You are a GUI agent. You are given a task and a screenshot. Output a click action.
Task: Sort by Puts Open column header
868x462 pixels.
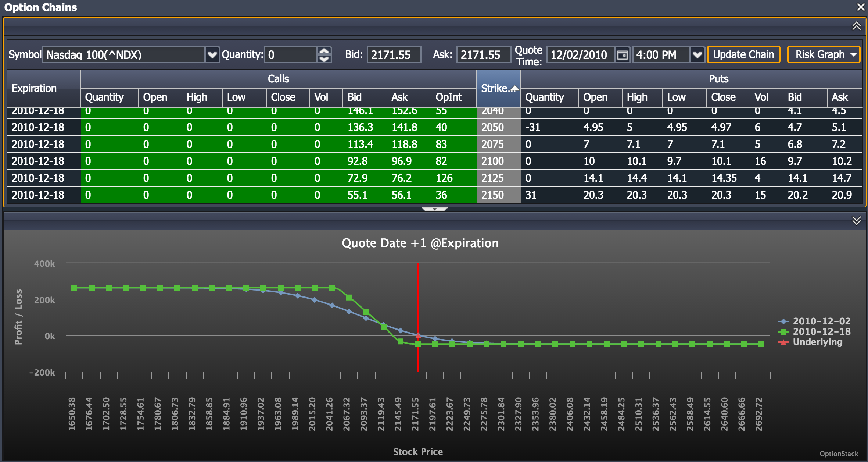600,97
